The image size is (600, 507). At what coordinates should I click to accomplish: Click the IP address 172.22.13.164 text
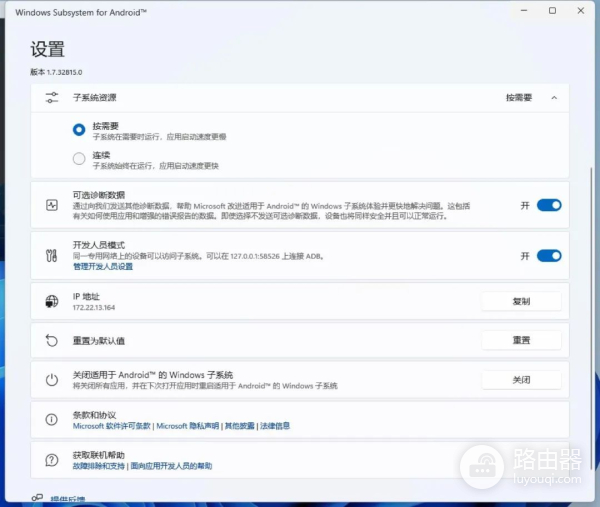(94, 308)
